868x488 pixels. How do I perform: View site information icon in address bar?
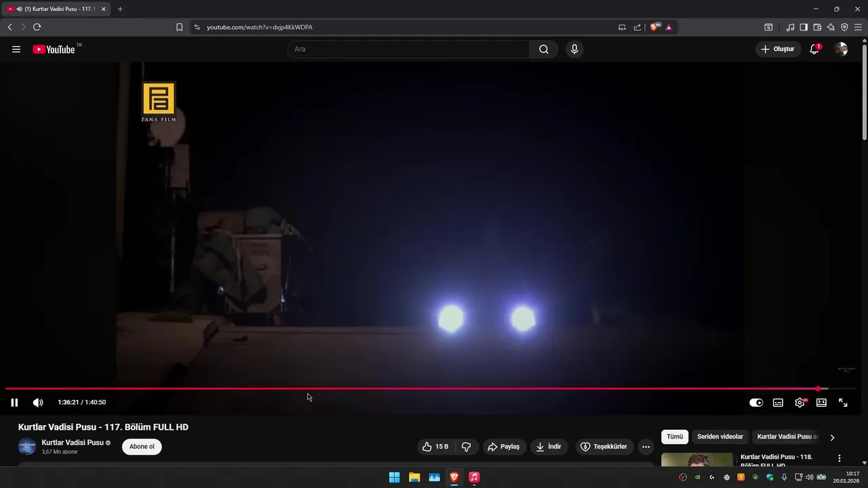click(197, 27)
